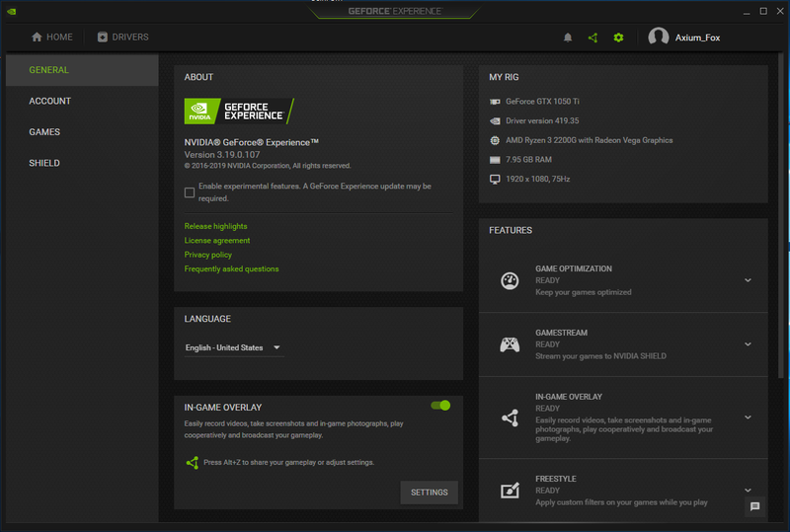Viewport: 790px width, 532px height.
Task: Expand the Game Optimization feature chevron
Action: point(748,280)
